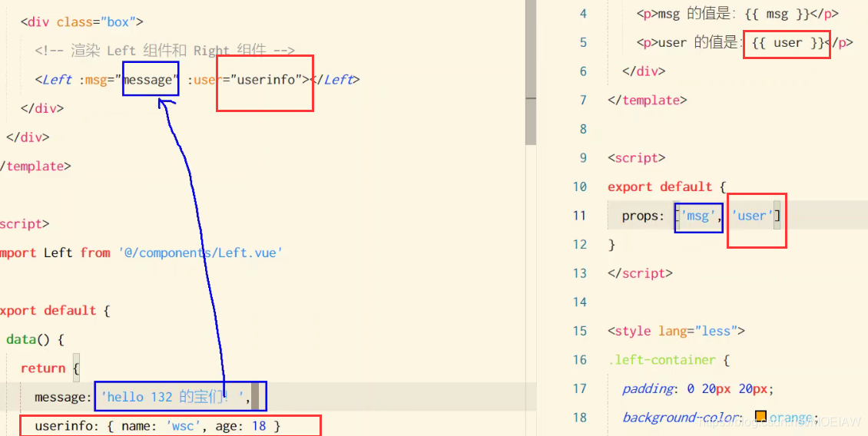The height and width of the screenshot is (436, 868).
Task: Click the closing </Left> tag
Action: point(335,80)
